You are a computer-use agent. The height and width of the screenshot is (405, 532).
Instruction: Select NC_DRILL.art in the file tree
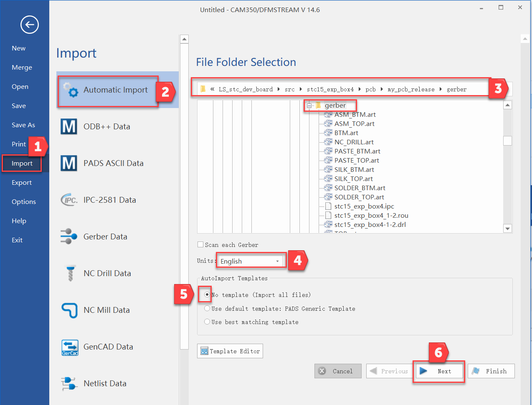point(354,142)
